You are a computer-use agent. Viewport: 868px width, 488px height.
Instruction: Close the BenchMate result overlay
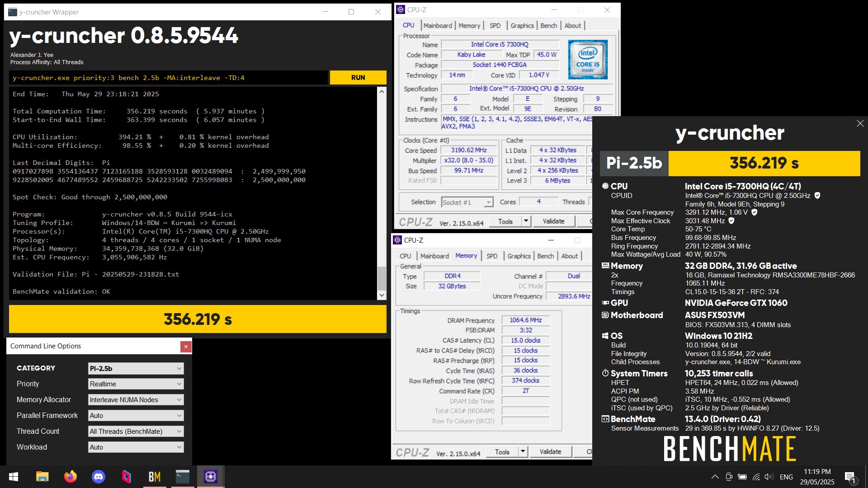pos(860,123)
